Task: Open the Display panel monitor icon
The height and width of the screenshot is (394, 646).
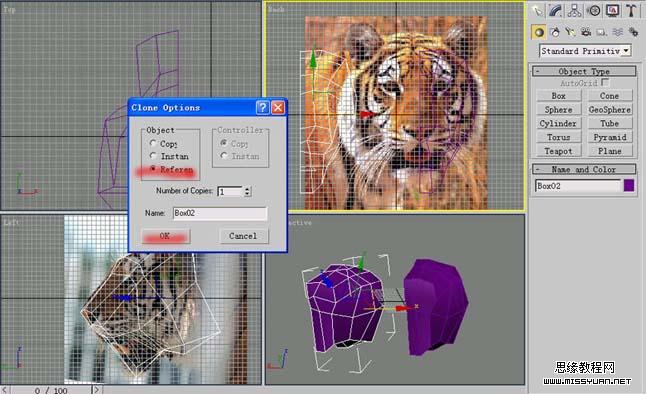Action: pos(613,11)
